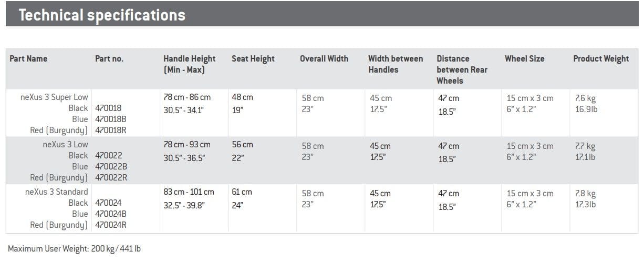Click part number 470024
Screen dimensions: 644x261
108,203
